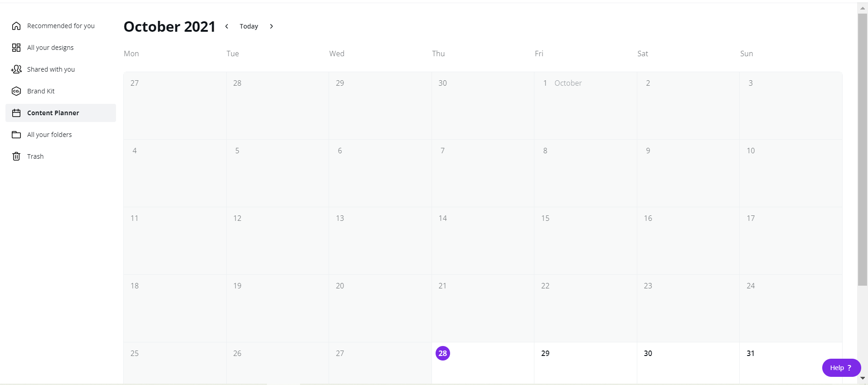
Task: Click the trash can icon
Action: click(x=16, y=156)
